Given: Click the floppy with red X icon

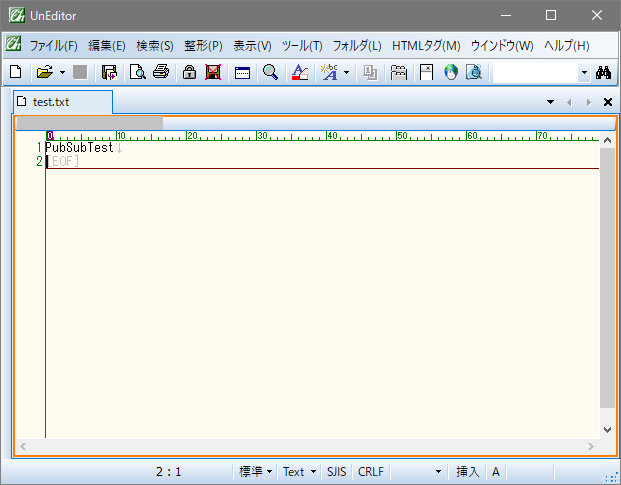Looking at the screenshot, I should 213,72.
